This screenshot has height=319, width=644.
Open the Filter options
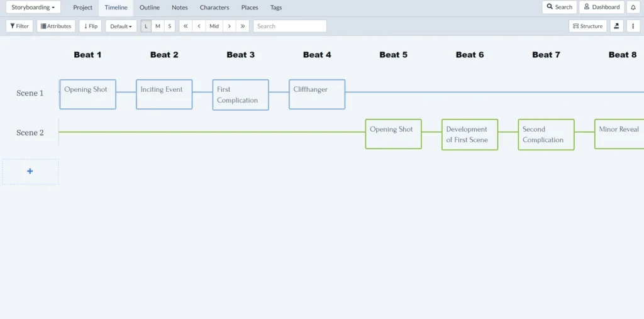(19, 26)
